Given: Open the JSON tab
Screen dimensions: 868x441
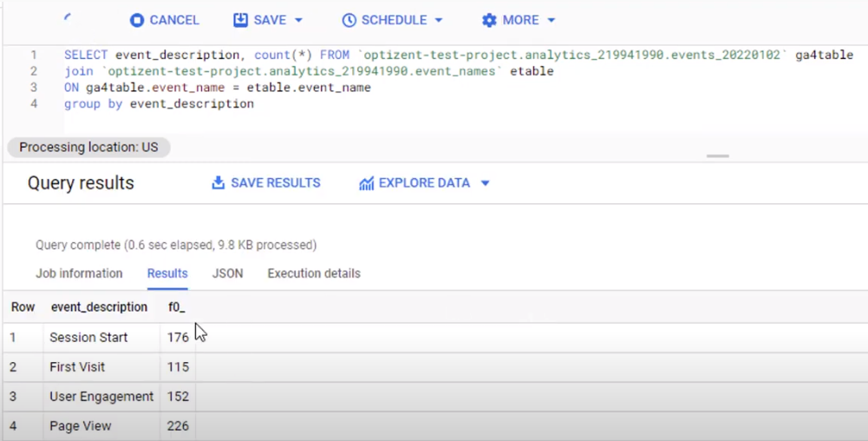Looking at the screenshot, I should pos(227,273).
